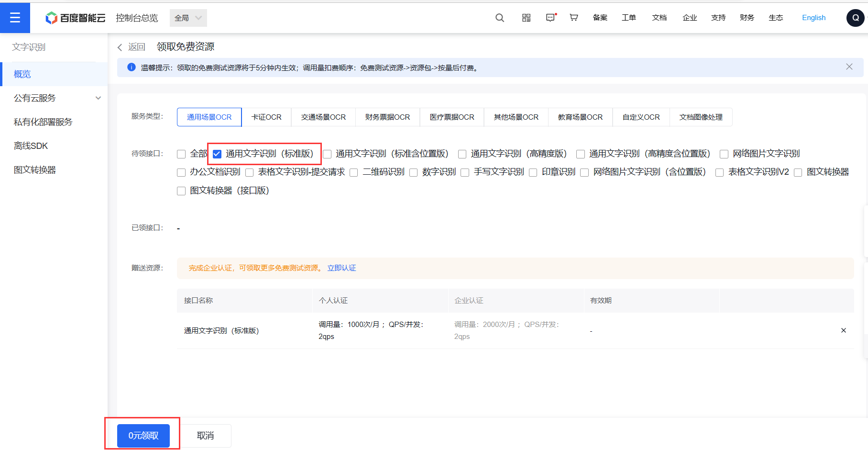This screenshot has width=868, height=450.
Task: Open the 支持 header menu
Action: (x=718, y=18)
